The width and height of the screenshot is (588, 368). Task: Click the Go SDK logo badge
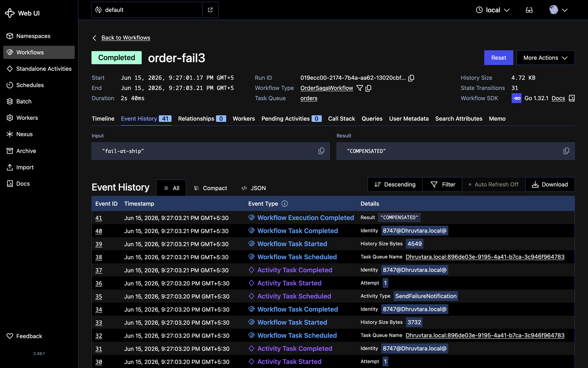516,98
